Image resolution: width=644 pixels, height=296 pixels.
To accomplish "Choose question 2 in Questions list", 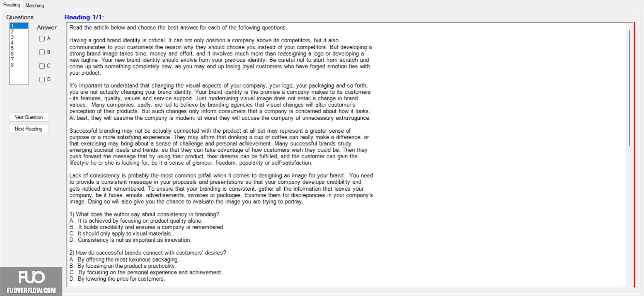I will click(19, 31).
